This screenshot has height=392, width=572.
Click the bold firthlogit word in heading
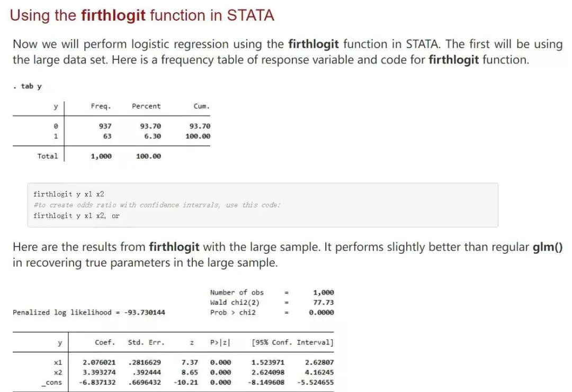113,16
